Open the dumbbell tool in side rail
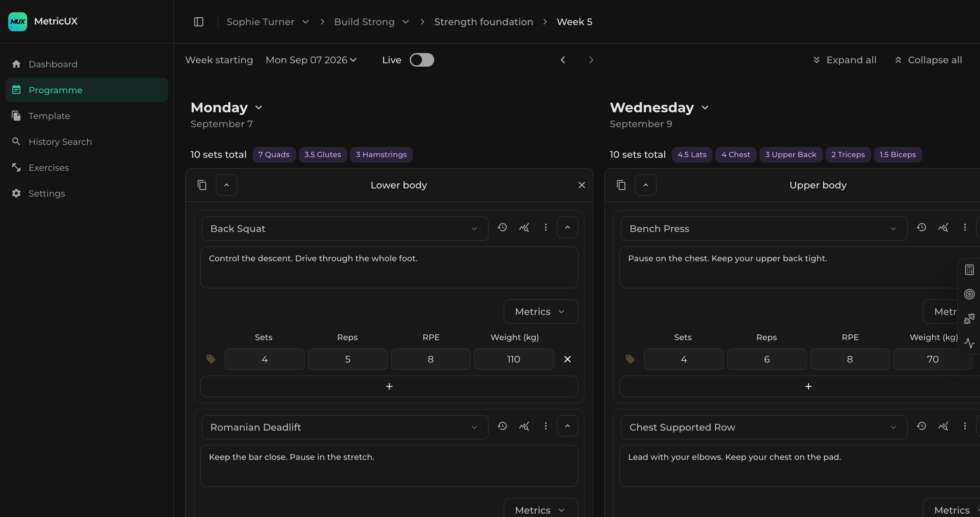The height and width of the screenshot is (517, 980). coord(969,319)
